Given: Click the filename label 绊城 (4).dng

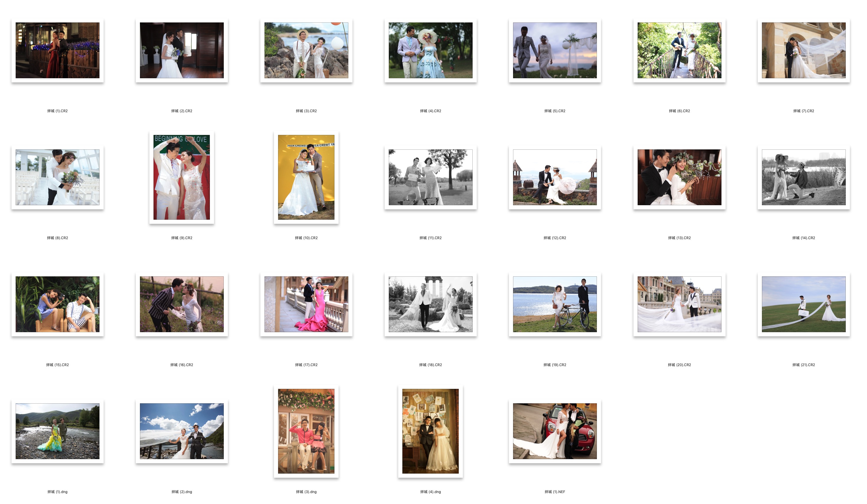Looking at the screenshot, I should click(430, 492).
